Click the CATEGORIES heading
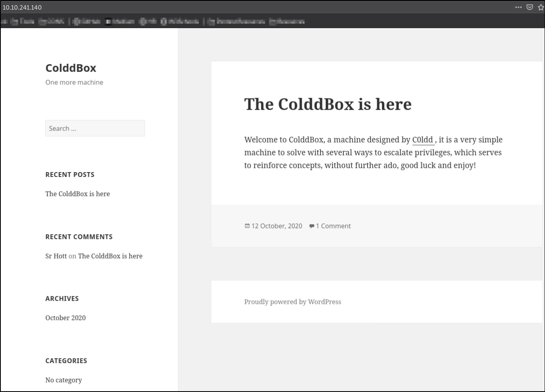Viewport: 545px width, 392px height. 66,361
